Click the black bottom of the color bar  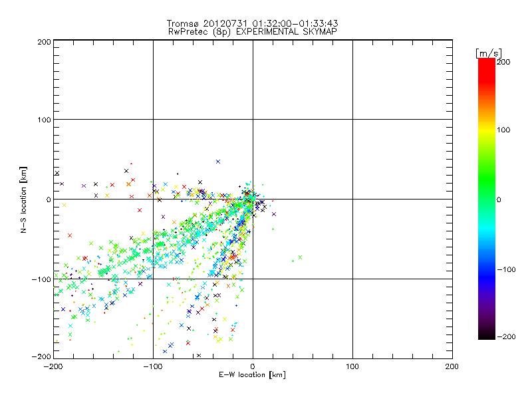coord(486,334)
